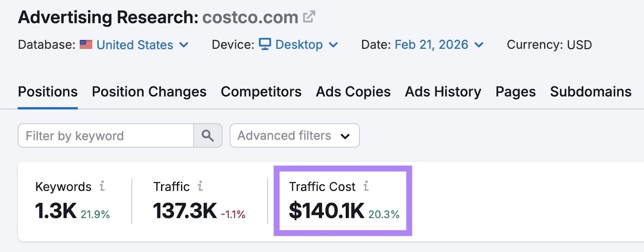Switch to the Position Changes tab
Image resolution: width=644 pixels, height=252 pixels.
click(149, 92)
